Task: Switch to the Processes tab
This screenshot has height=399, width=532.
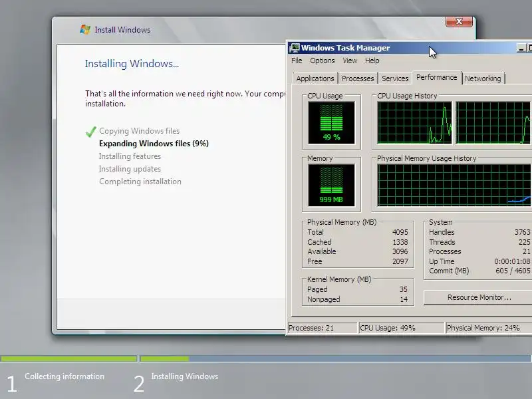Action: coord(358,78)
